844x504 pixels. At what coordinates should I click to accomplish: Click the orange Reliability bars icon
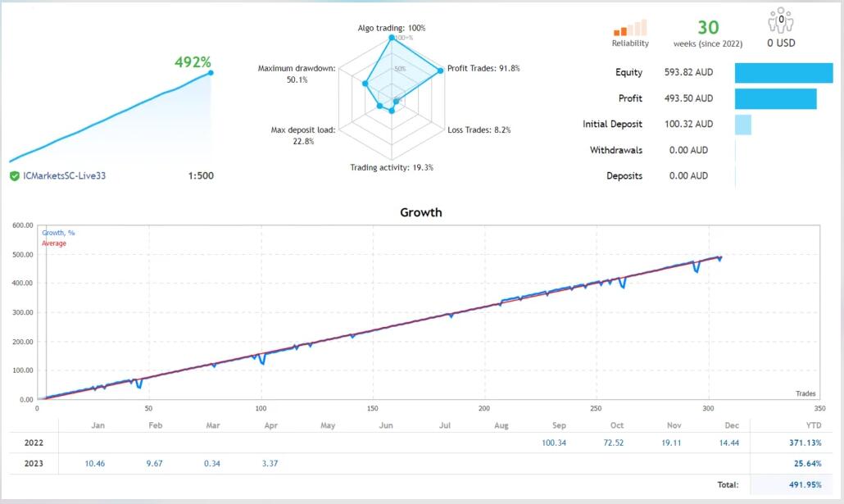[630, 29]
